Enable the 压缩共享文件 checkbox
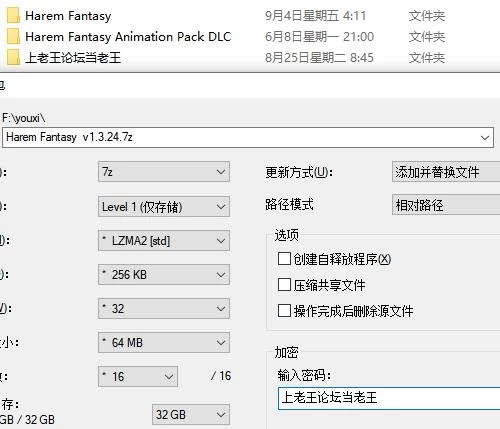 [284, 285]
